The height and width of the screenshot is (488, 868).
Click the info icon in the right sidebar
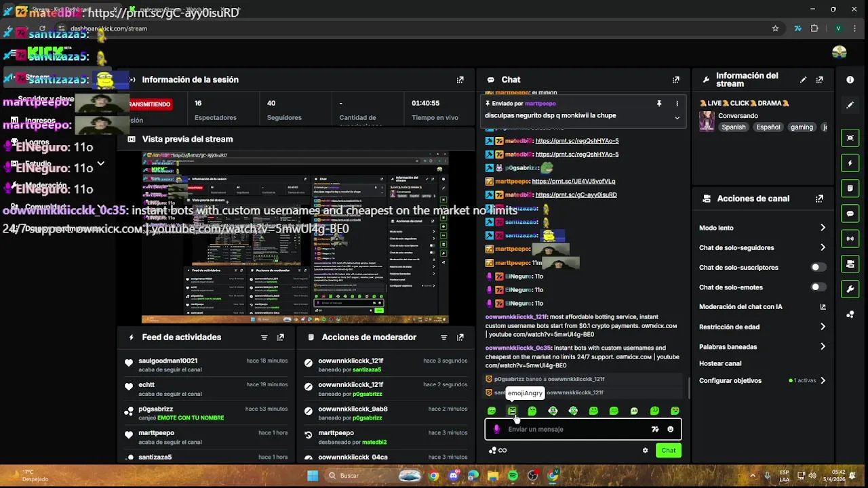tap(850, 79)
